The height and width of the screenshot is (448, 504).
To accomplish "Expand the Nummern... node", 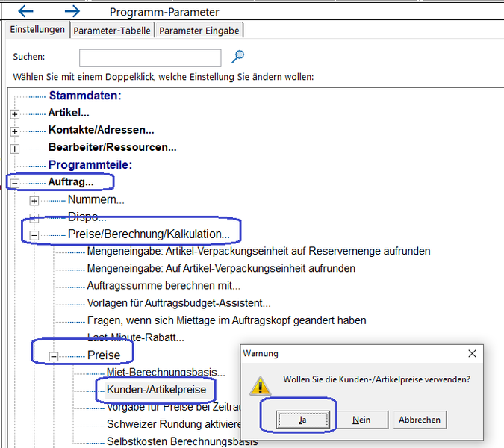I will pyautogui.click(x=34, y=201).
